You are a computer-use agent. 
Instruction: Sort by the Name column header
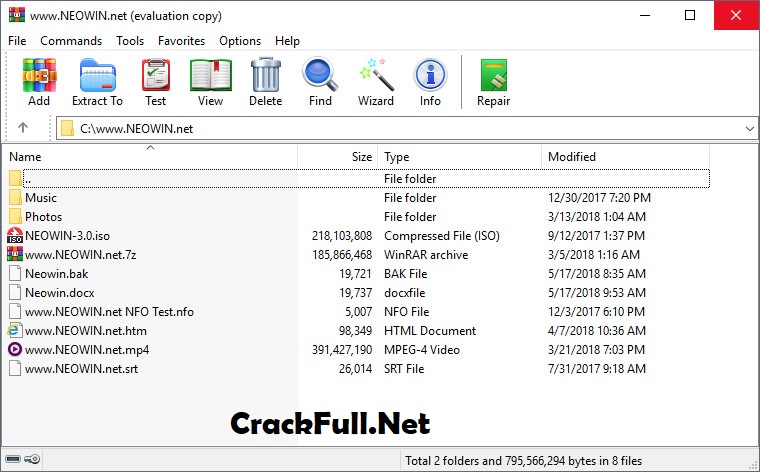150,157
